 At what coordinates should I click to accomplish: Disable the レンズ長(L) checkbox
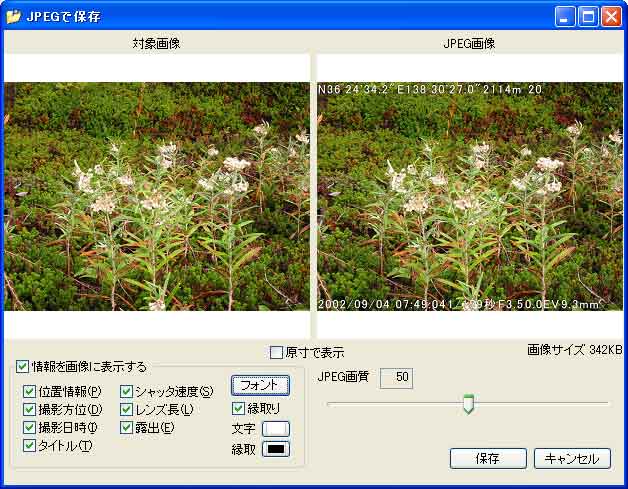click(x=127, y=409)
